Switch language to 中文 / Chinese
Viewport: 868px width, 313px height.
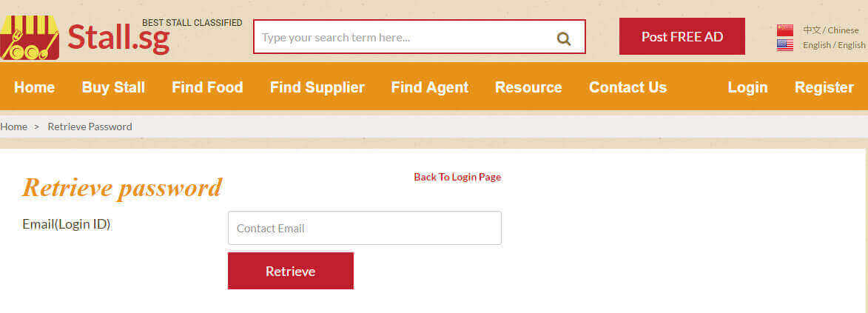coord(830,30)
